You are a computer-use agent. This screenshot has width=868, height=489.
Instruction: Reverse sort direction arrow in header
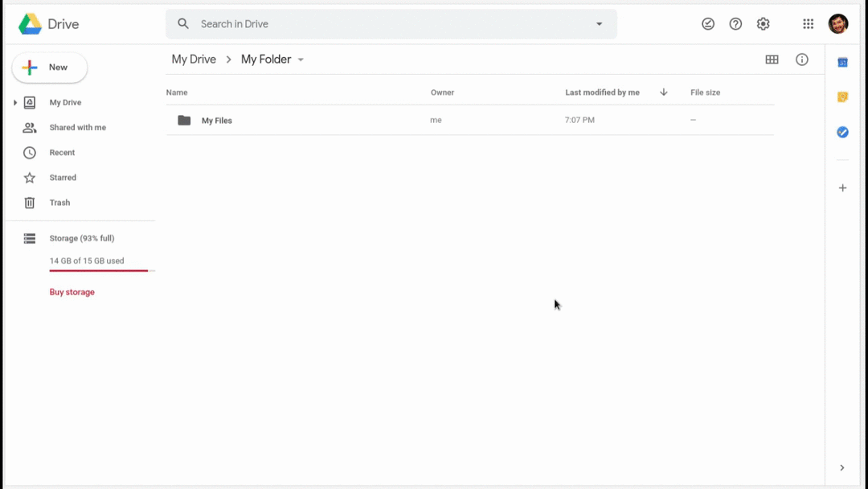click(x=664, y=92)
